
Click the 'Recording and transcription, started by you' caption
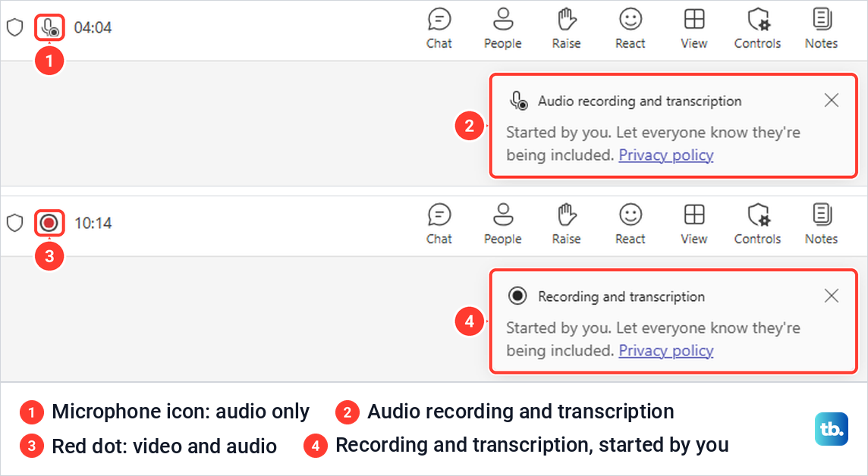pos(532,445)
